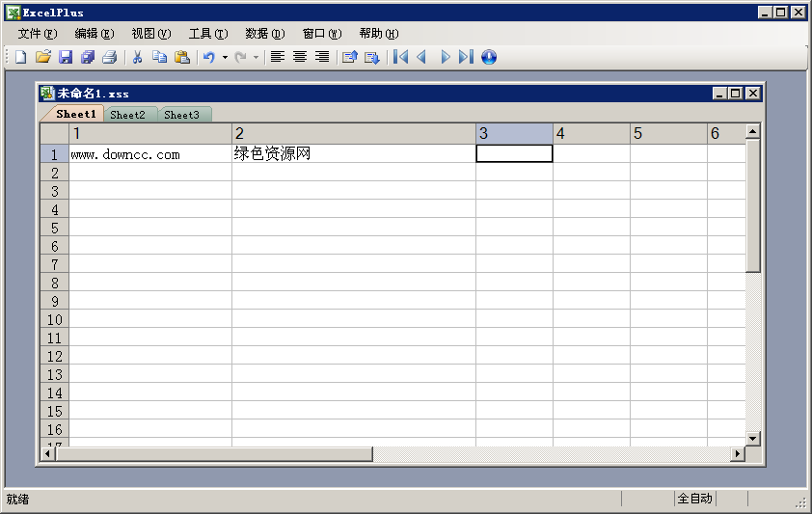
Task: Click the vertical scrollbar thumb
Action: click(x=752, y=205)
